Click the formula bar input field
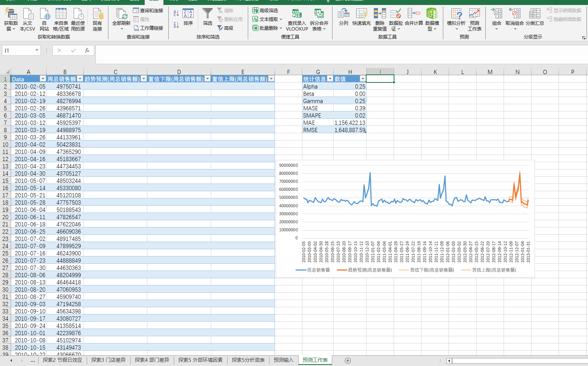588x366 pixels. pos(341,55)
